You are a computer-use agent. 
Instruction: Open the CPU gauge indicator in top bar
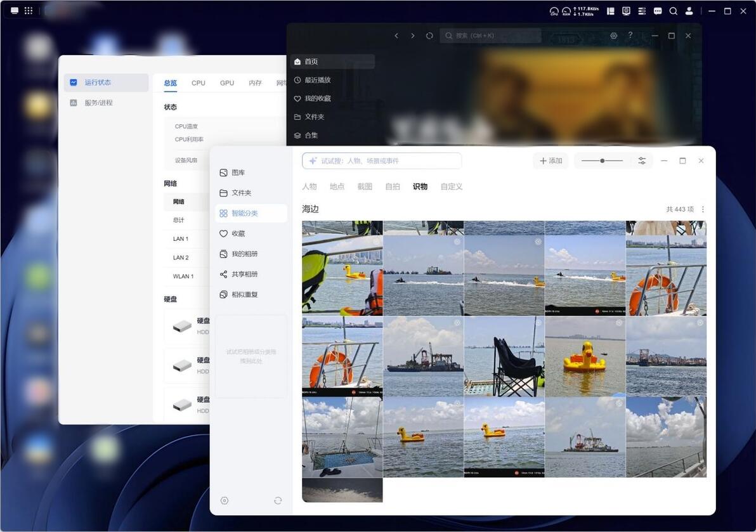point(554,11)
